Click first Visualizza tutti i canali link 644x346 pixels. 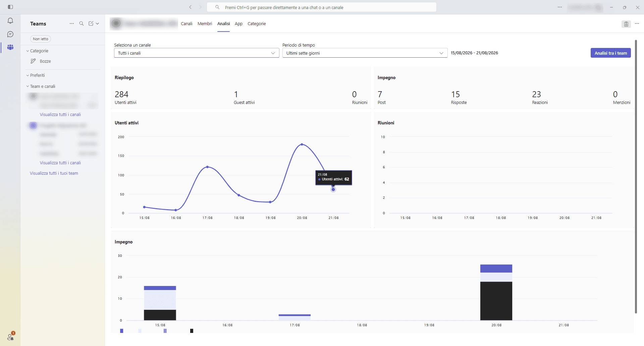60,114
